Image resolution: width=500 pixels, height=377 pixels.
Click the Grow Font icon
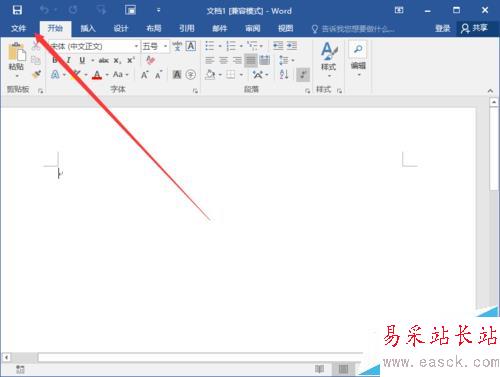pyautogui.click(x=145, y=75)
